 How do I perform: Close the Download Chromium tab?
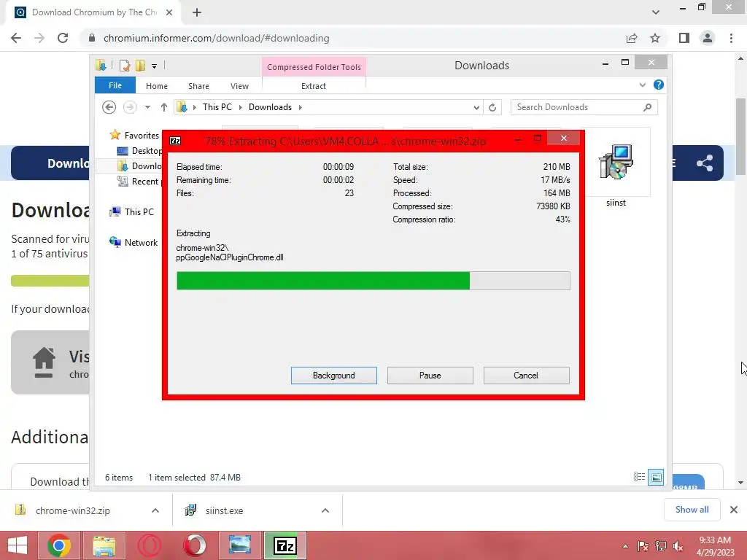click(x=169, y=12)
